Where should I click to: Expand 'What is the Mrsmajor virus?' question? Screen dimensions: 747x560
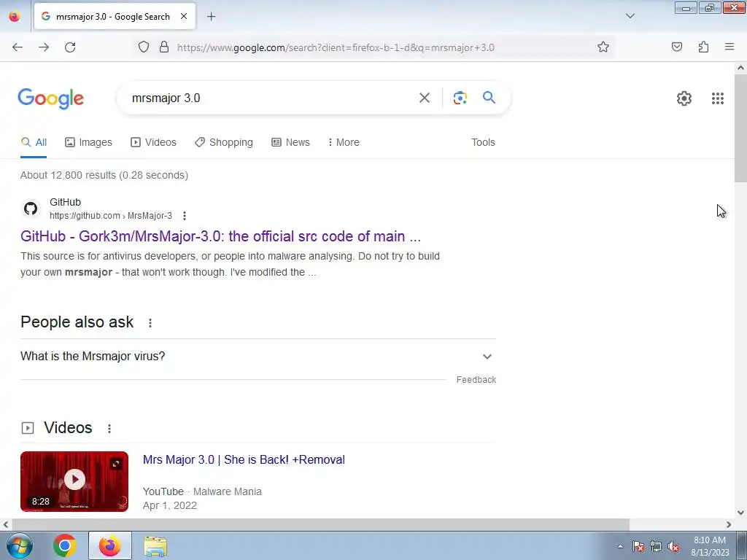point(258,356)
